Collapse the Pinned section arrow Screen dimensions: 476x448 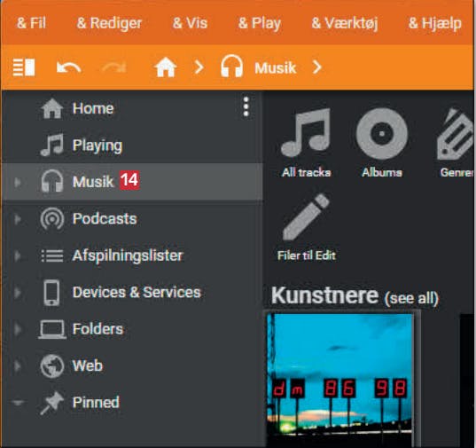[x=18, y=403]
